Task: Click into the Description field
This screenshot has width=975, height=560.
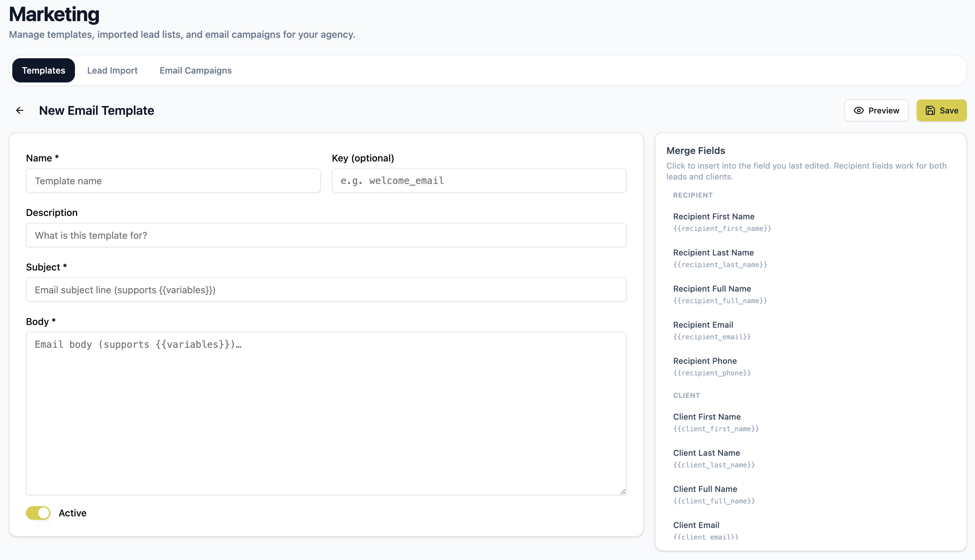Action: (x=326, y=235)
